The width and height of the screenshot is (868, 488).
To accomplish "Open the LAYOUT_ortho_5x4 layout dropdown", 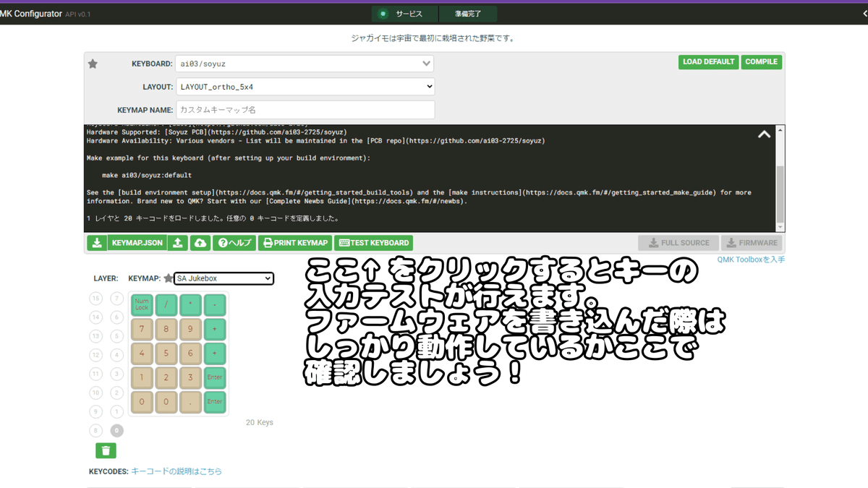I will click(305, 87).
